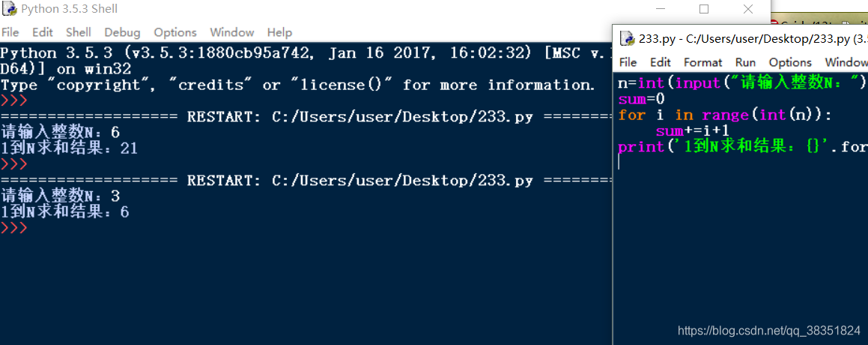
Task: Open the 233.py editor's Edit menu
Action: (x=661, y=62)
